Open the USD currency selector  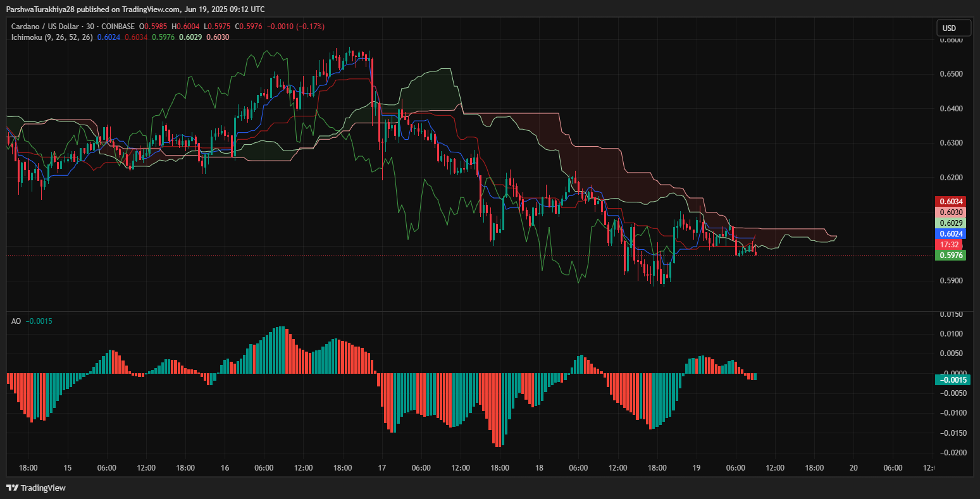(953, 28)
